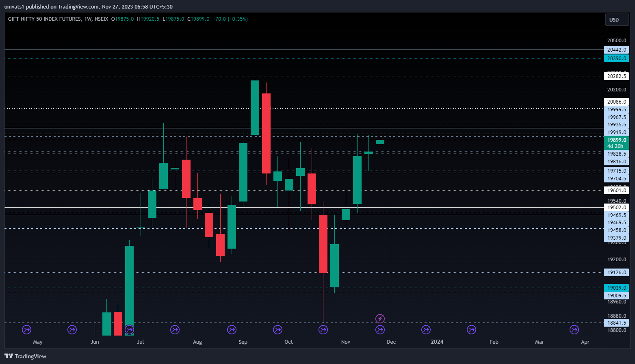Click the cyan 20390.0 price label
The height and width of the screenshot is (364, 635).
tap(616, 58)
